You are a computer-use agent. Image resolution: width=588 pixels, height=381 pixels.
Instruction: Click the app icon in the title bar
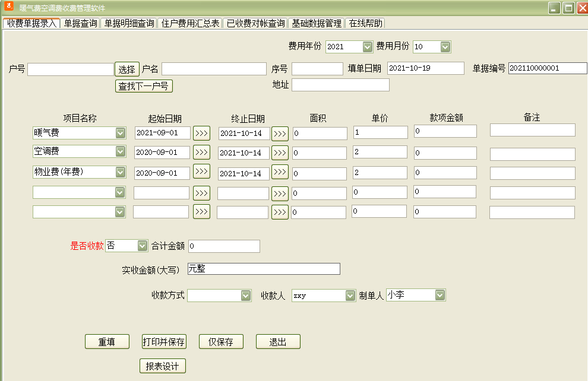coord(9,7)
